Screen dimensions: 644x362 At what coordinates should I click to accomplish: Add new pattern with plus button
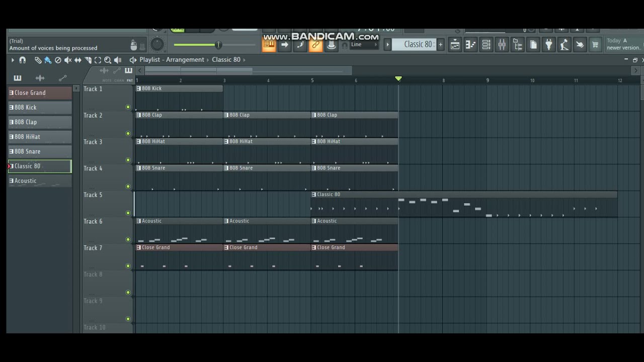[x=440, y=44]
